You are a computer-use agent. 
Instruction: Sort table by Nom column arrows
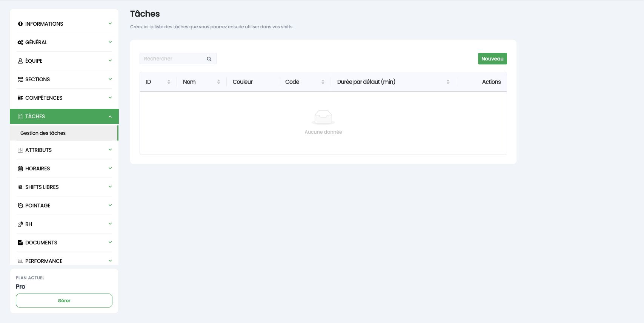pyautogui.click(x=218, y=82)
